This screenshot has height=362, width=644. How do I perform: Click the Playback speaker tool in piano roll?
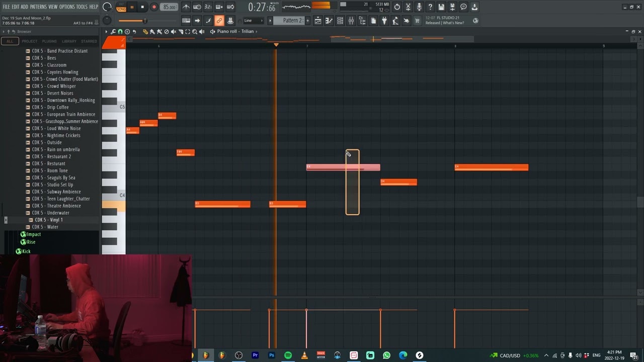pyautogui.click(x=202, y=31)
